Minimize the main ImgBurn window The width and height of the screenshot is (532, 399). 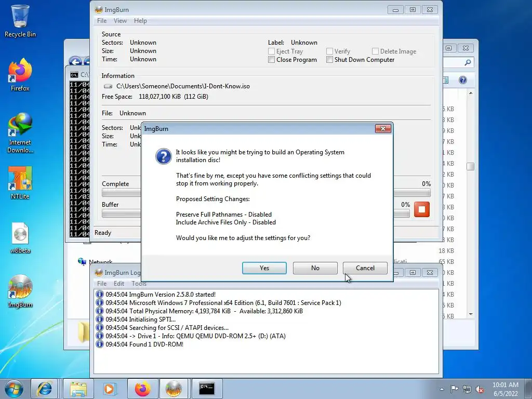[395, 10]
